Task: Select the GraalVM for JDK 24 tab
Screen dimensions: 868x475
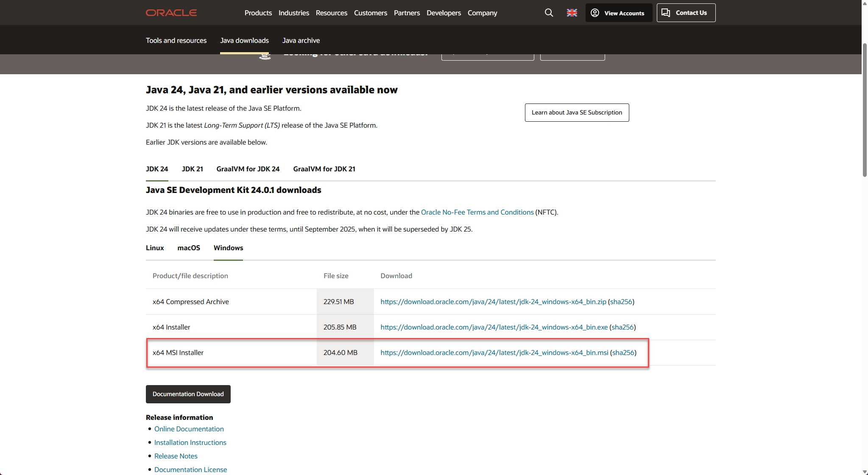Action: 248,169
